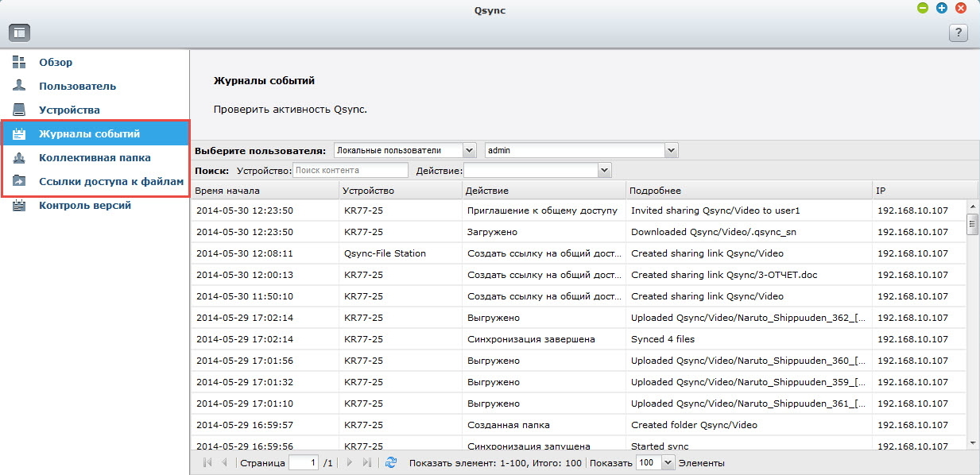The width and height of the screenshot is (980, 475).
Task: Open the Контроль версий section
Action: point(85,205)
